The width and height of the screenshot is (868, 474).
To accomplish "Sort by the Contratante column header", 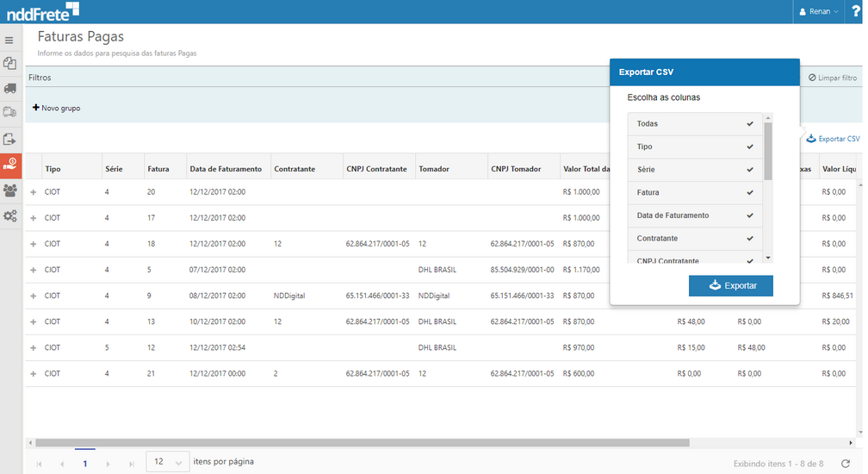I will pos(294,169).
